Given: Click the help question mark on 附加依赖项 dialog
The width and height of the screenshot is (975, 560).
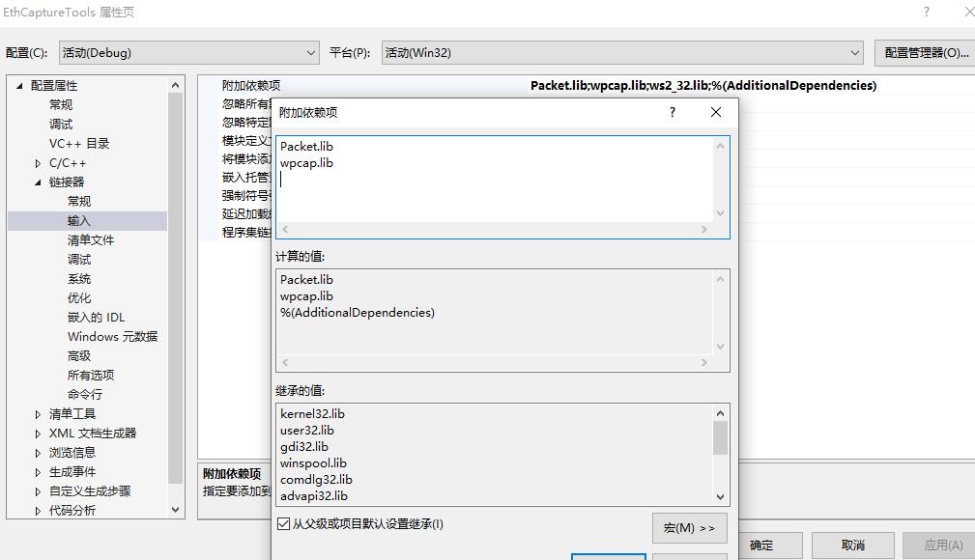Looking at the screenshot, I should pos(672,112).
